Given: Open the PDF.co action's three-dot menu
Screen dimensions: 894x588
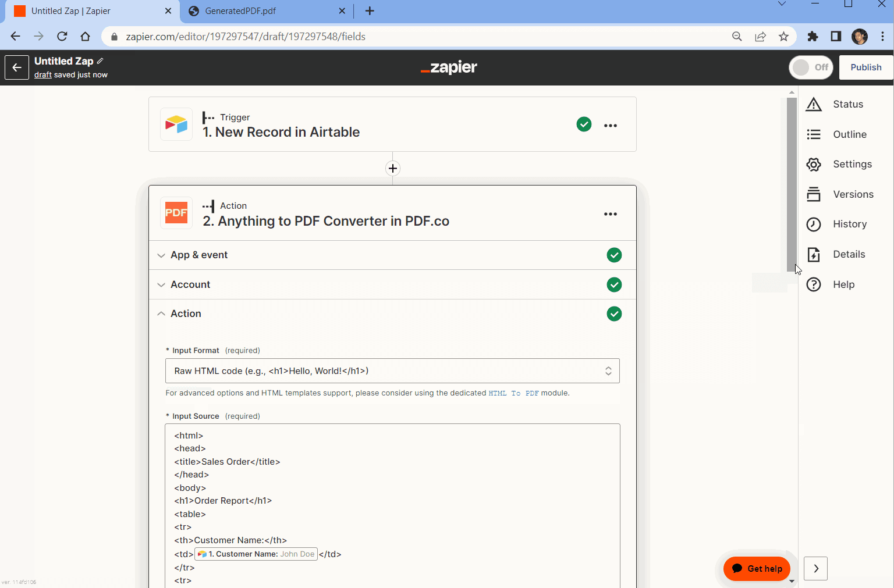Looking at the screenshot, I should coord(611,213).
